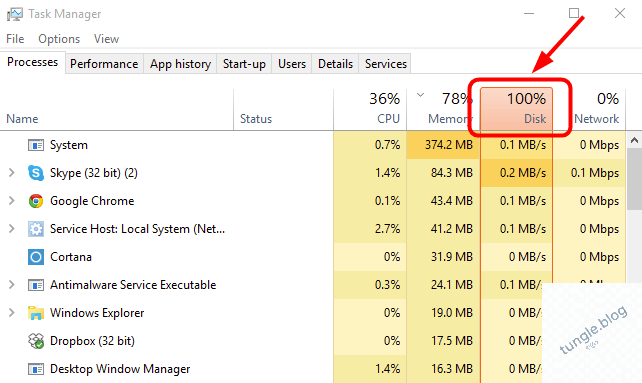Viewport: 642px width, 383px height.
Task: Click the Antimalware Service Executable icon
Action: coord(36,285)
